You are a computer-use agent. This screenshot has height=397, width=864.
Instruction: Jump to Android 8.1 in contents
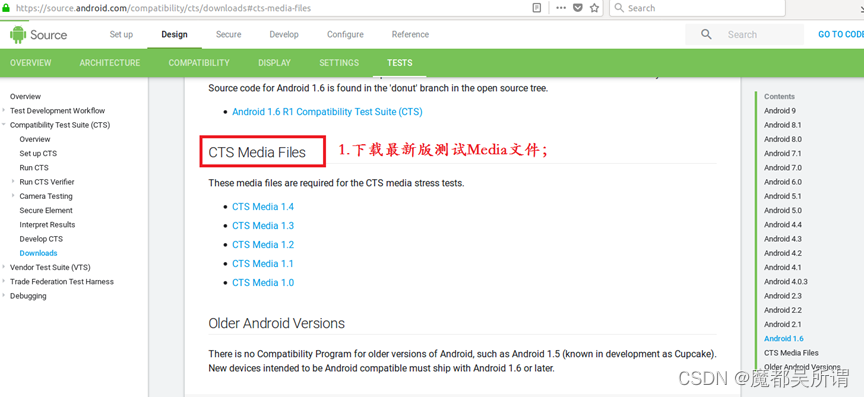coord(783,125)
